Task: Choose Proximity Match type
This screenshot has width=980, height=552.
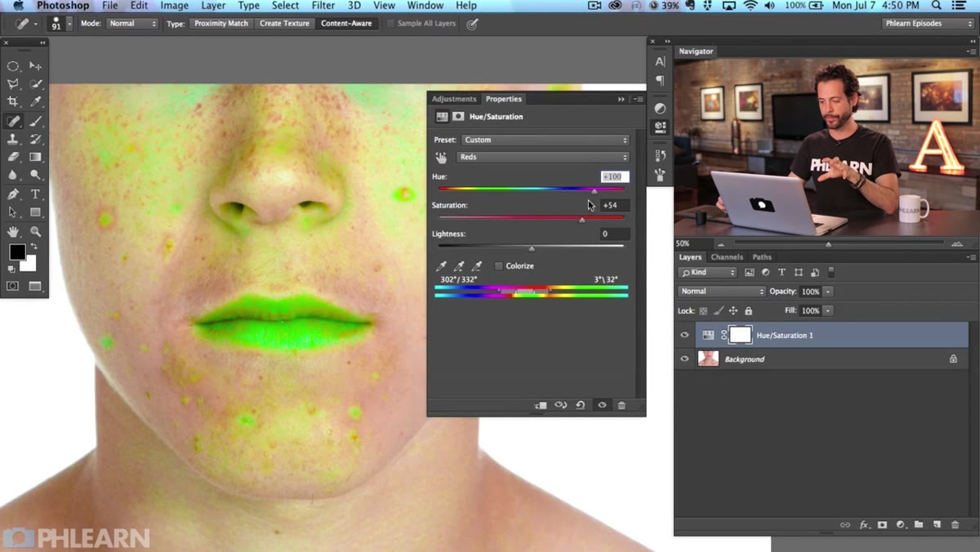Action: 221,24
